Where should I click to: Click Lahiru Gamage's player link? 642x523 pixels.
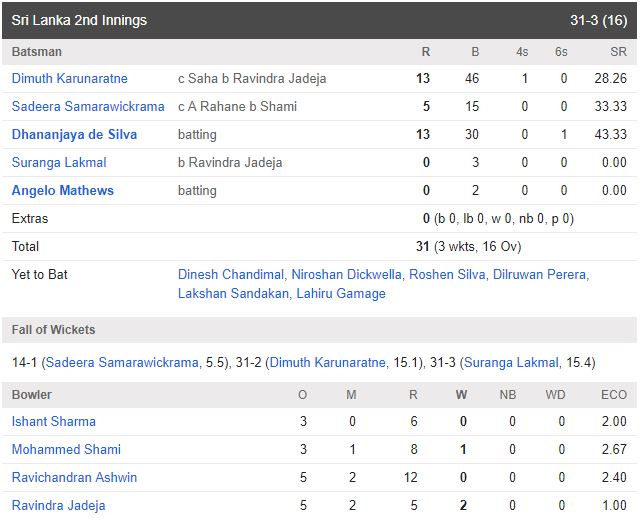click(340, 293)
